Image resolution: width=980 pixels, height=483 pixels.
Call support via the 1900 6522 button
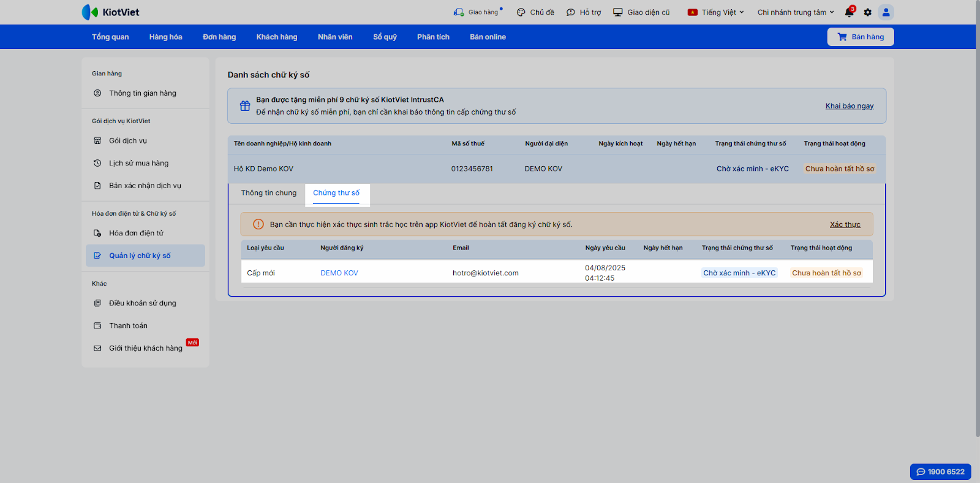coord(941,472)
